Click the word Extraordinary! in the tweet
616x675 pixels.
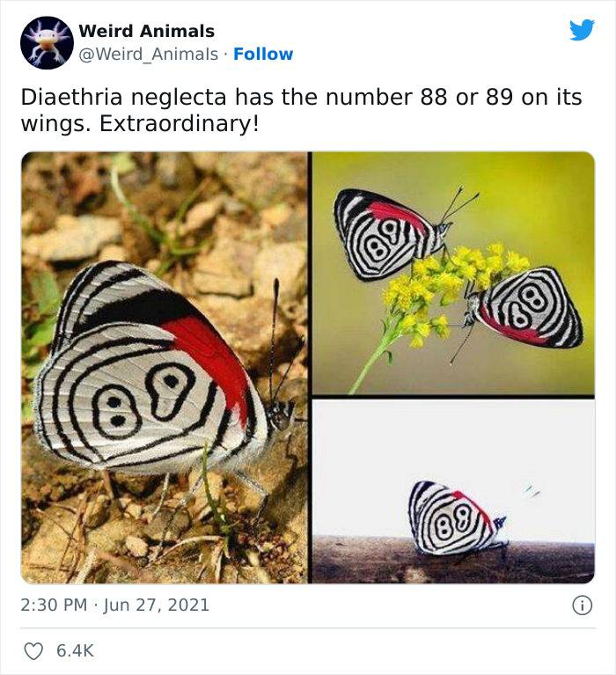click(x=180, y=124)
